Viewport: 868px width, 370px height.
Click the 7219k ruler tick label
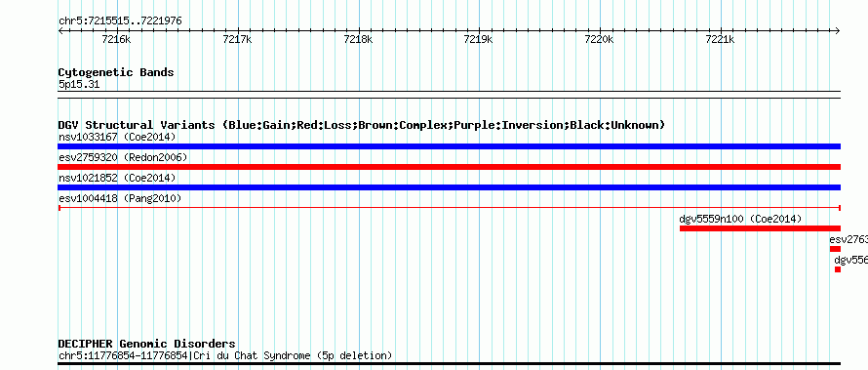(479, 39)
